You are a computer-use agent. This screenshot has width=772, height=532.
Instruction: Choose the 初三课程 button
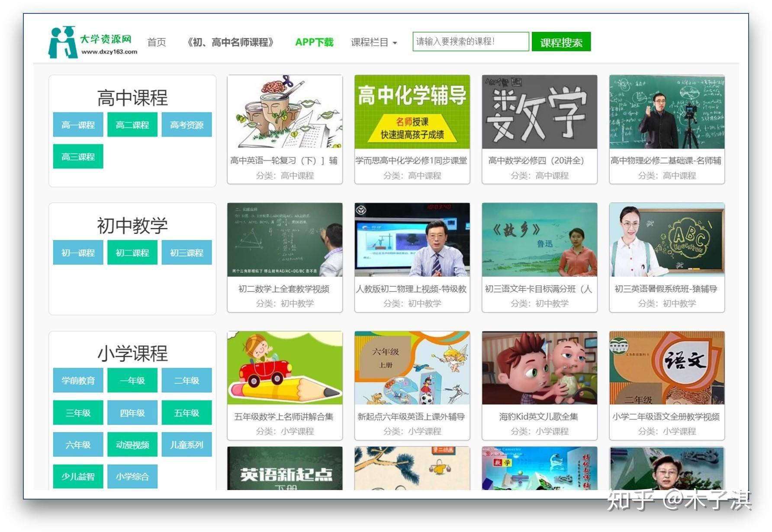pos(187,253)
